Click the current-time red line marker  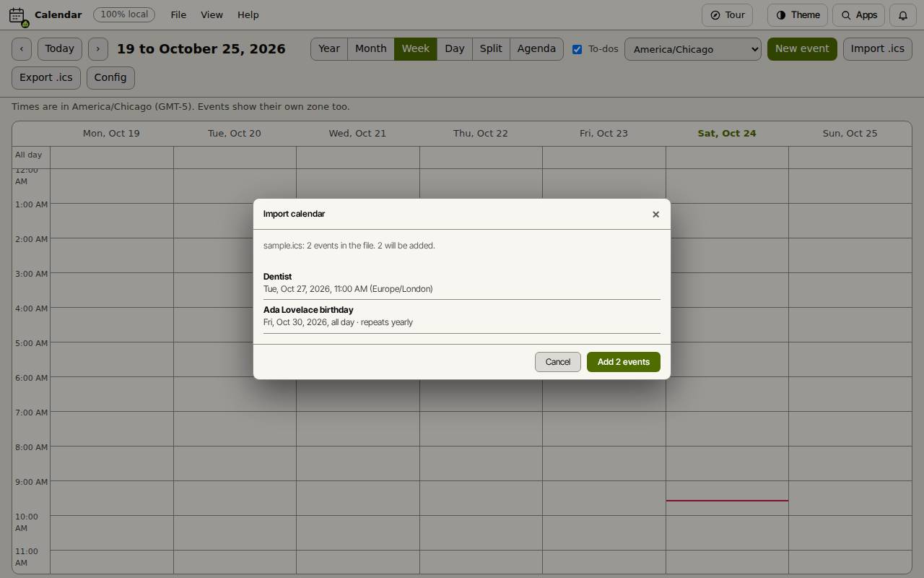[727, 500]
